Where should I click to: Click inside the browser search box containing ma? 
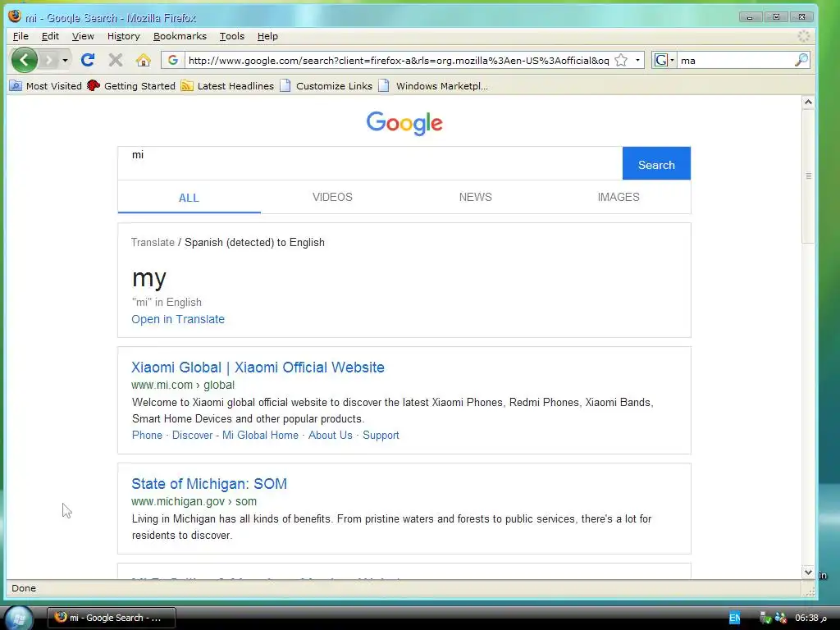pyautogui.click(x=735, y=61)
